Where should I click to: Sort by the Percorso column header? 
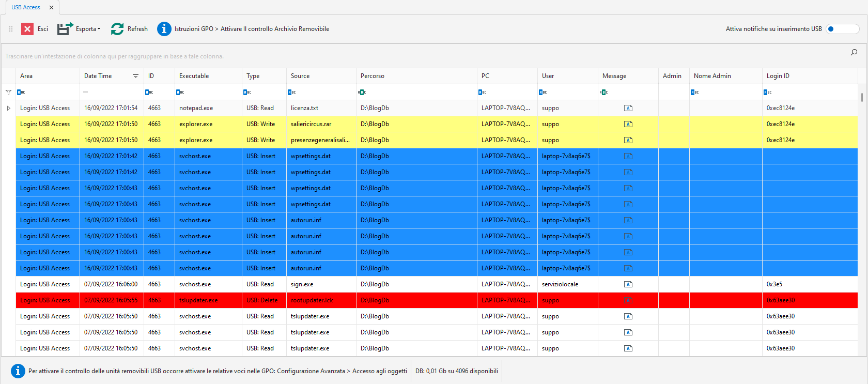[416, 76]
